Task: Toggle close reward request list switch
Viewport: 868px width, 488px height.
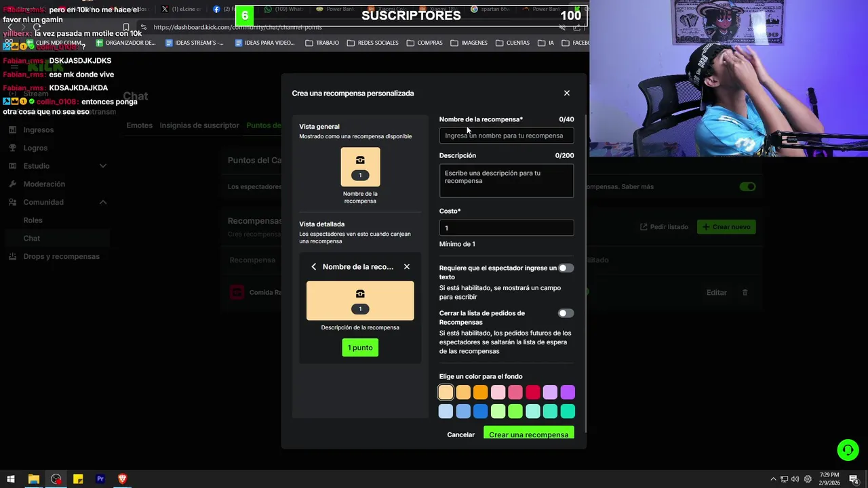Action: [x=566, y=313]
